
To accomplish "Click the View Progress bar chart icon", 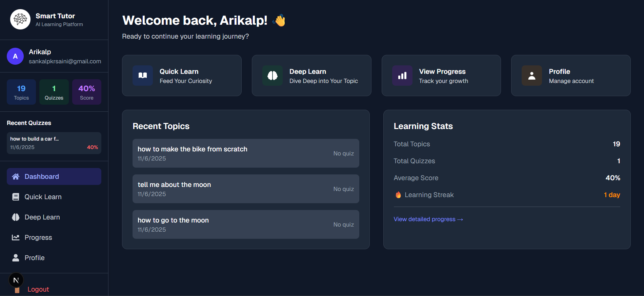I will [402, 76].
